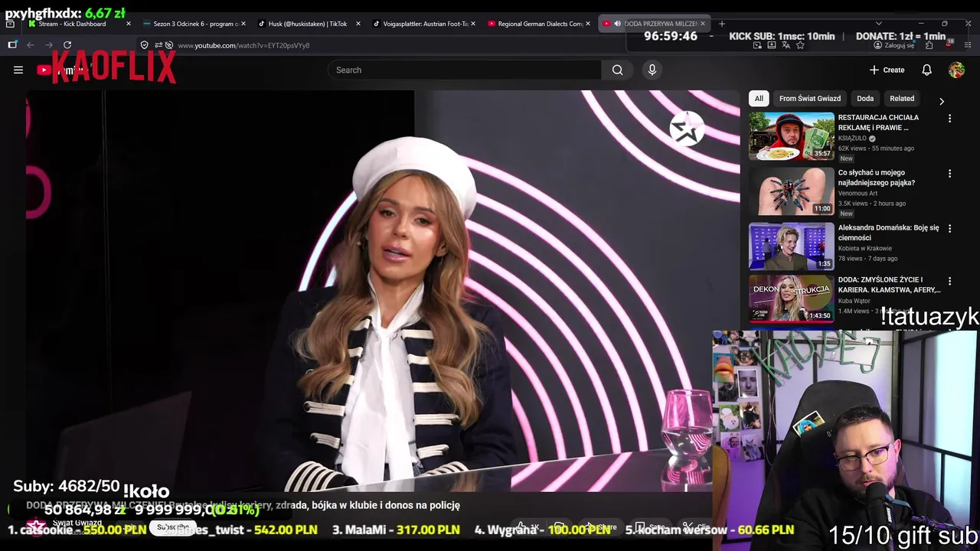This screenshot has width=980, height=551.
Task: Go back with browser back arrow
Action: click(x=31, y=45)
